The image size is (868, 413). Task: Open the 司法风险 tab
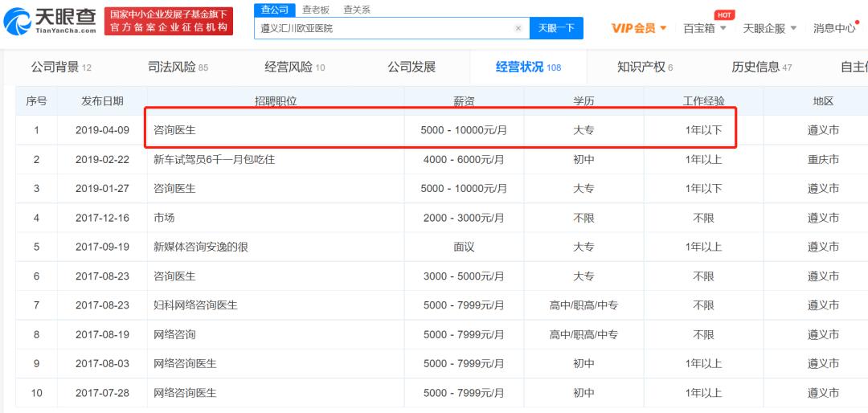click(178, 67)
